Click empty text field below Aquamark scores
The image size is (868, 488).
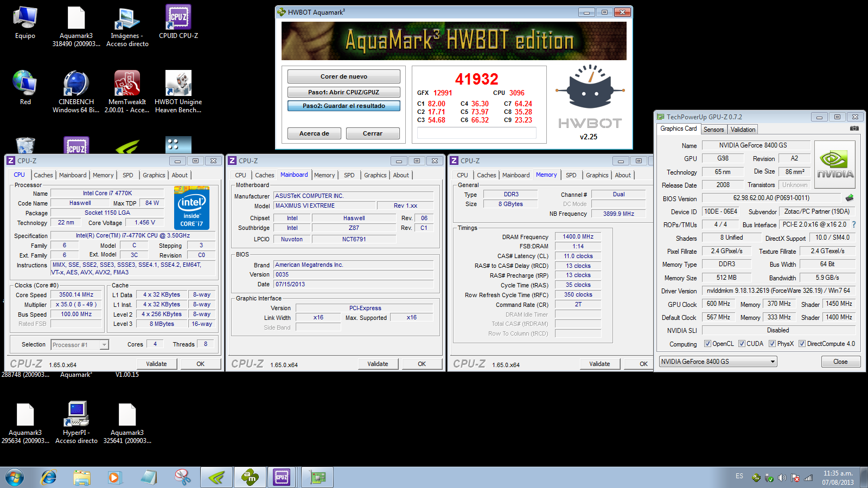click(477, 133)
